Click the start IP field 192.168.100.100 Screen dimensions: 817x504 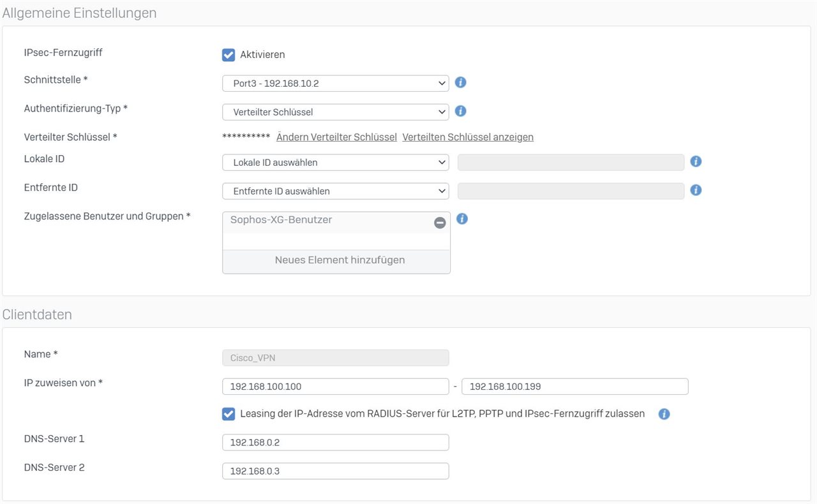335,387
